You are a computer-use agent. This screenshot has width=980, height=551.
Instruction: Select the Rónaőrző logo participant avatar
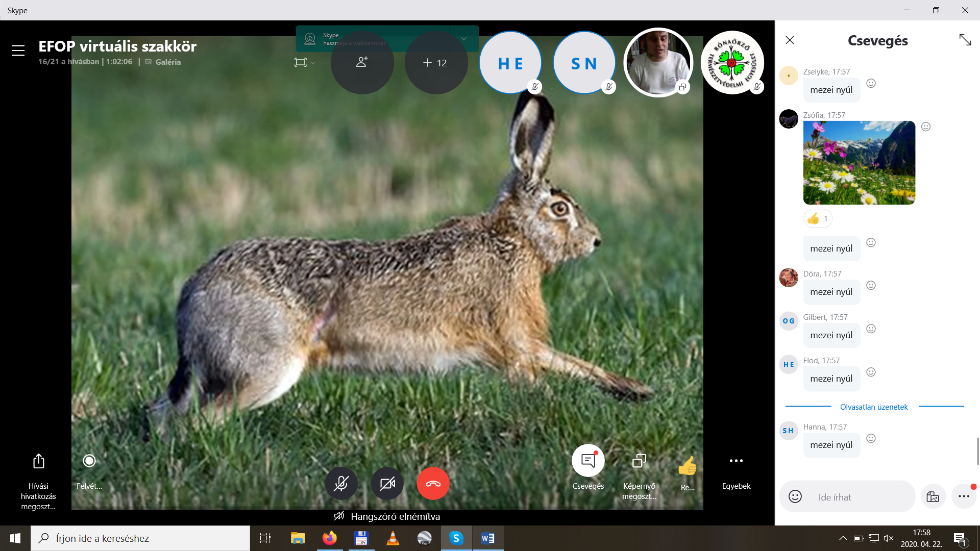pos(732,63)
